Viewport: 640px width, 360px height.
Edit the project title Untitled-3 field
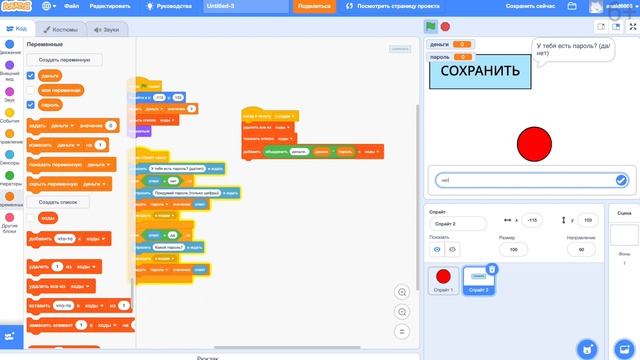pyautogui.click(x=245, y=6)
